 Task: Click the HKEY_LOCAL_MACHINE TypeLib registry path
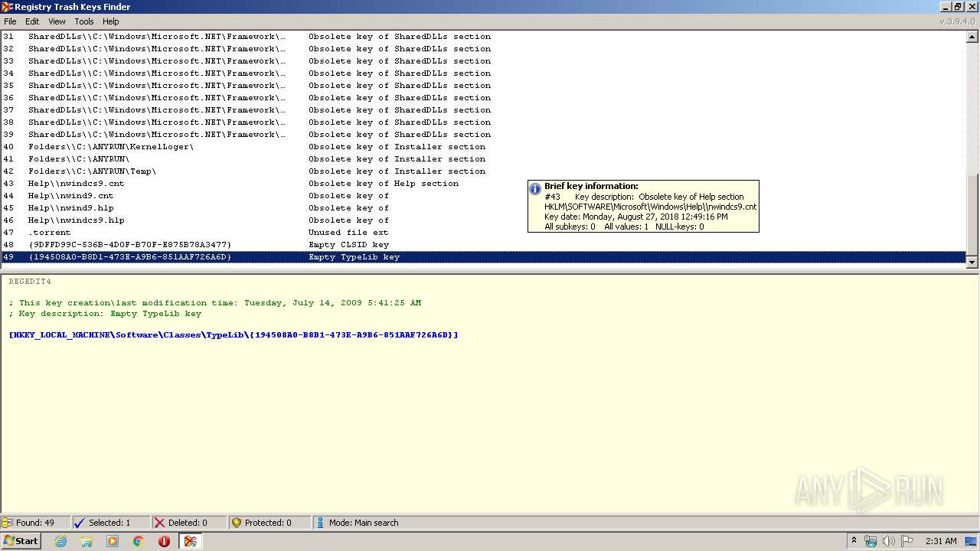234,335
